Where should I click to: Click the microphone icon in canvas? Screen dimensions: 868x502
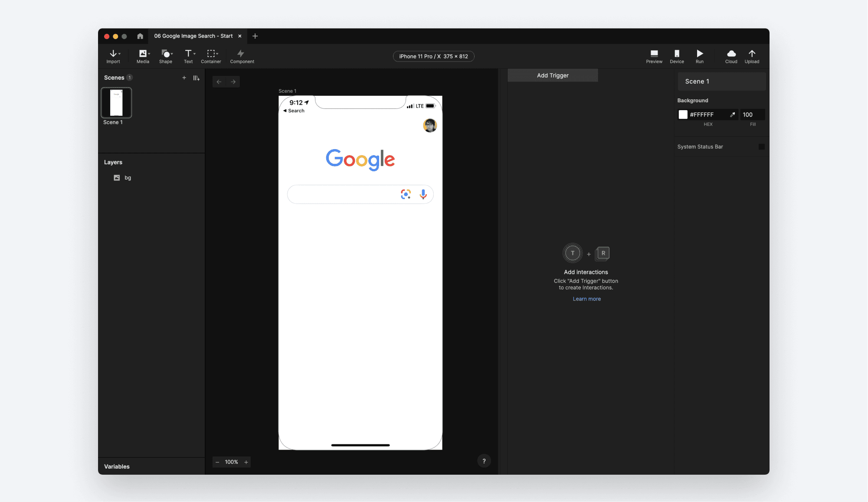point(423,194)
